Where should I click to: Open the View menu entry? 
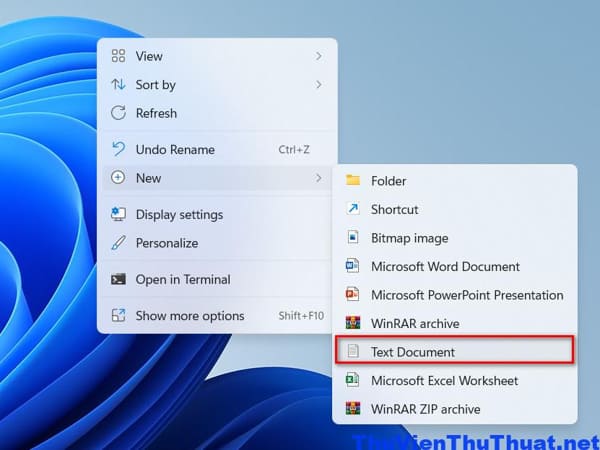217,56
